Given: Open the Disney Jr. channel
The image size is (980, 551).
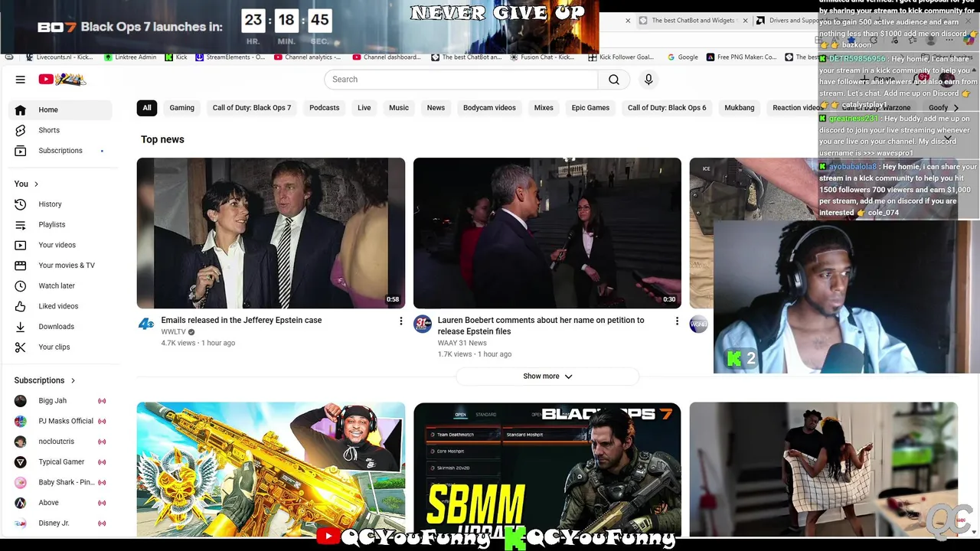Looking at the screenshot, I should coord(60,523).
